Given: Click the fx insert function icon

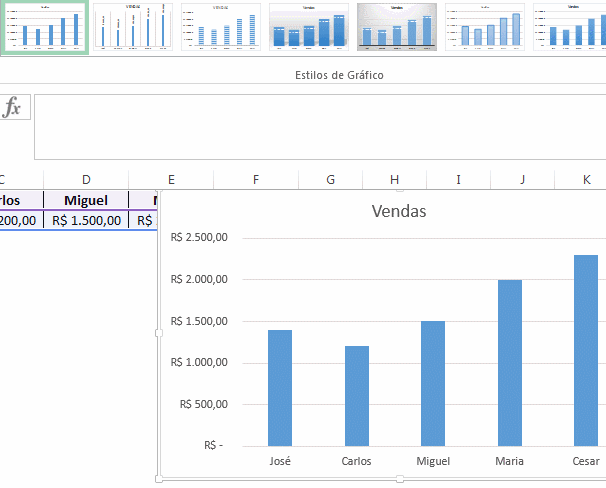Looking at the screenshot, I should [x=14, y=108].
